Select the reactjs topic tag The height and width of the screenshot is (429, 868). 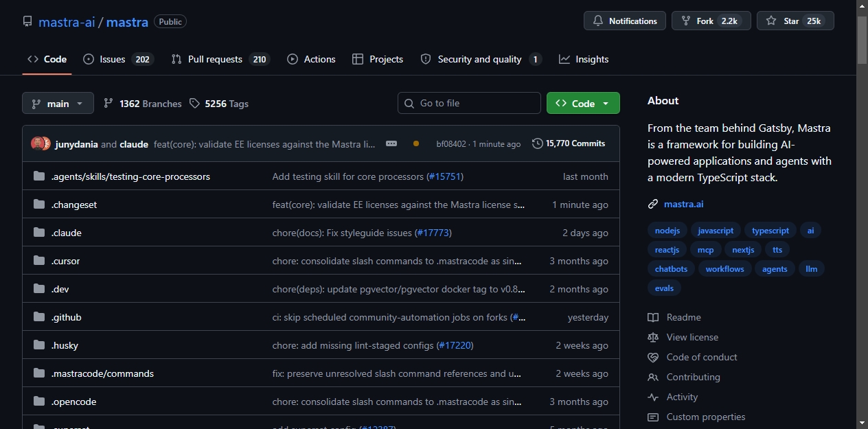[x=667, y=250]
